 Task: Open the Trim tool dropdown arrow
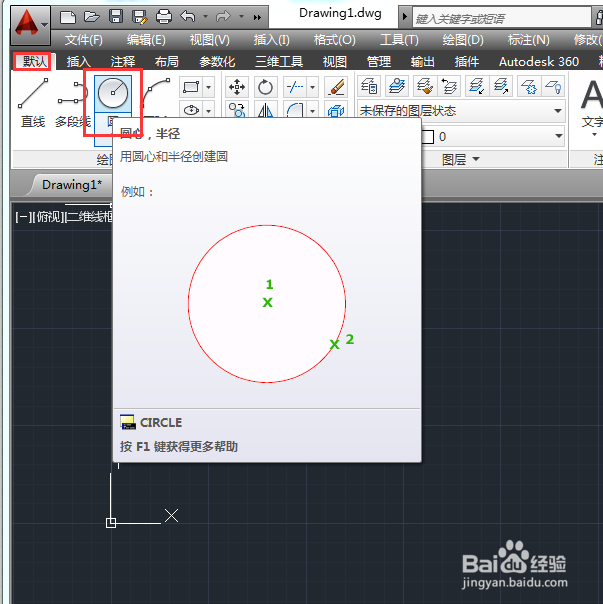click(x=312, y=87)
